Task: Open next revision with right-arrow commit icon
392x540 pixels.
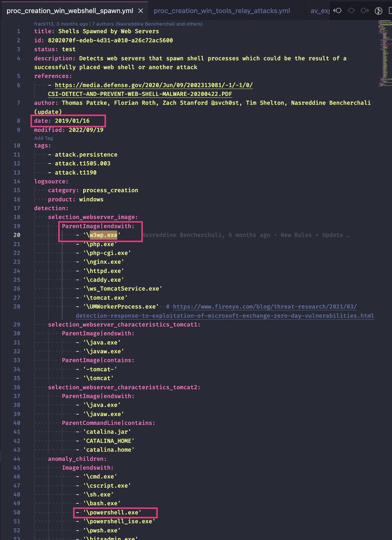Action: (365, 10)
